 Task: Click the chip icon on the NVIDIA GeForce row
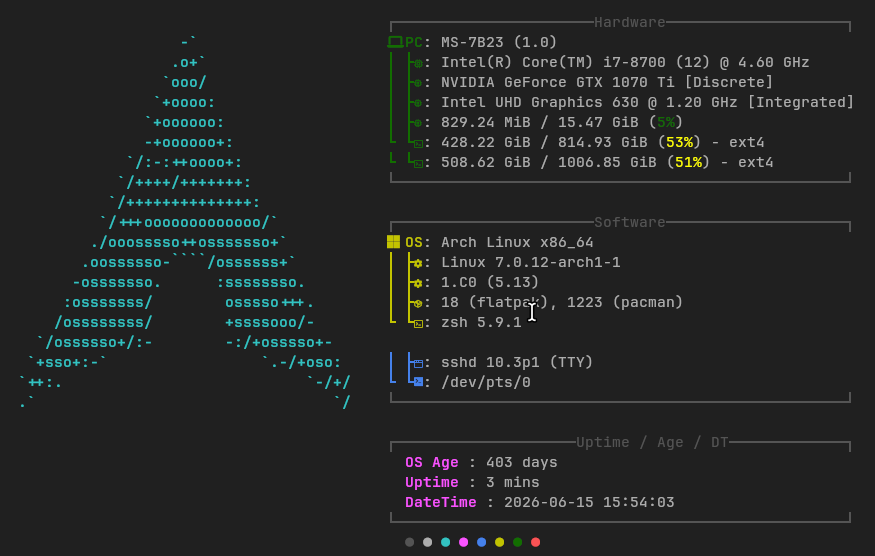pos(418,83)
